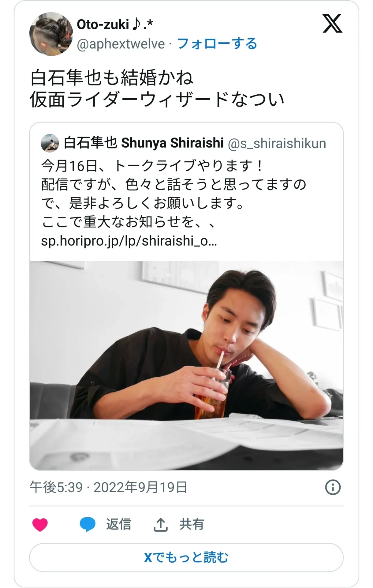Click the quoted tweet text about トークライブ

coord(174,194)
